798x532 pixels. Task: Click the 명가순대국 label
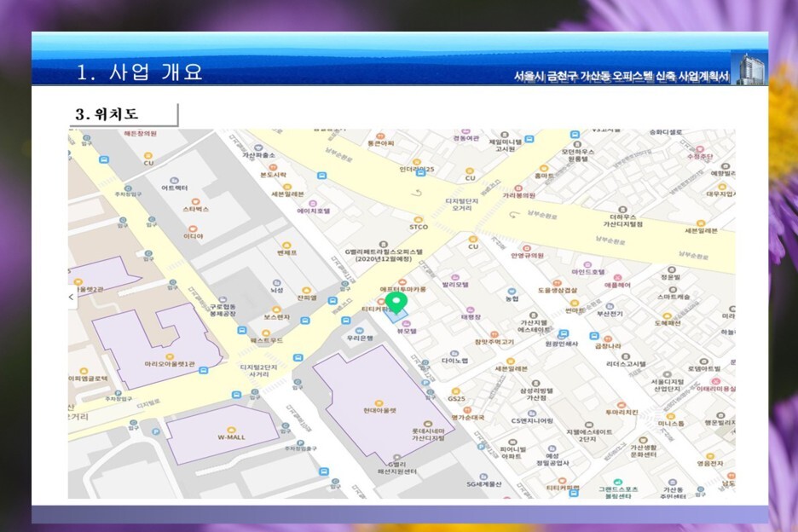click(467, 417)
